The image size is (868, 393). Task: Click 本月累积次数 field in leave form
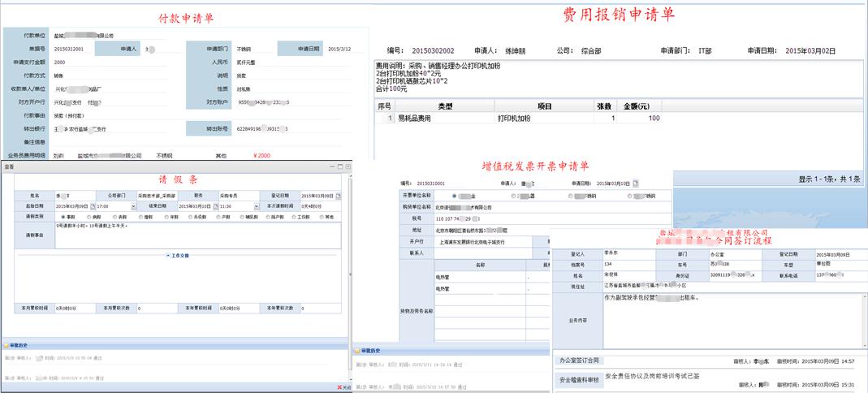click(x=157, y=309)
